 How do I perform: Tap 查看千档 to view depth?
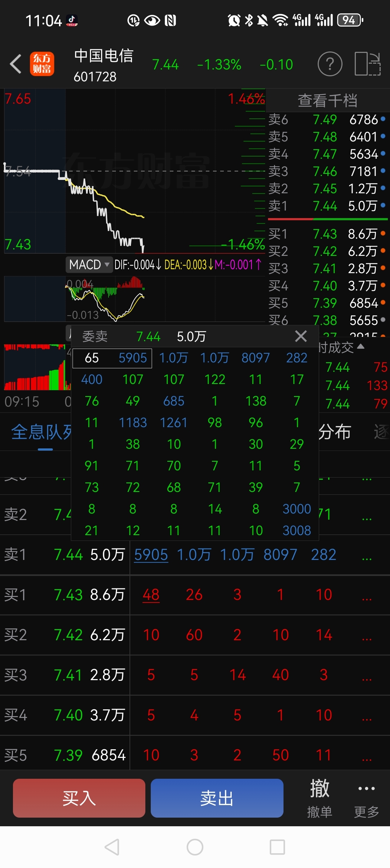click(327, 100)
